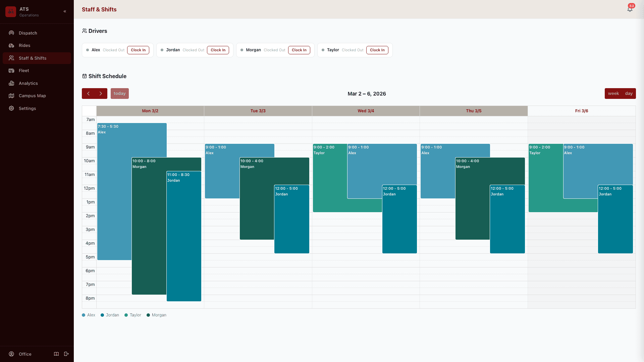Open the Staff & Shifts section

click(x=32, y=58)
